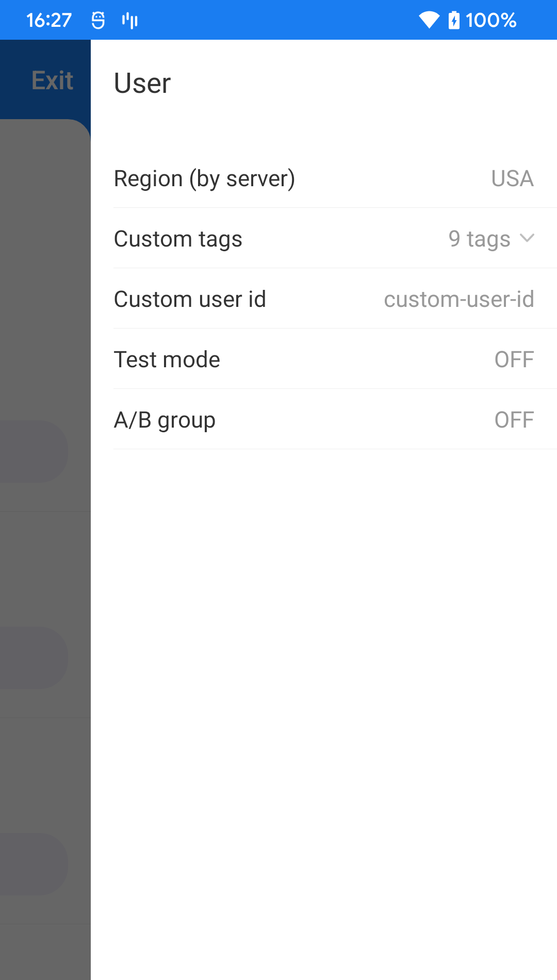Toggle Test mode off-state control
Screen dimensions: 557x980
(x=514, y=359)
